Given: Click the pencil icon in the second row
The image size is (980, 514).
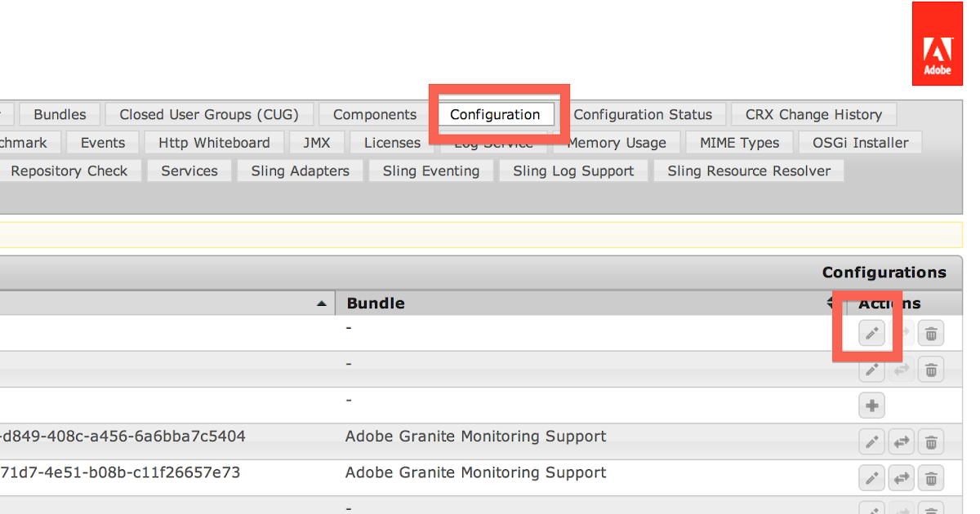Looking at the screenshot, I should [x=871, y=370].
